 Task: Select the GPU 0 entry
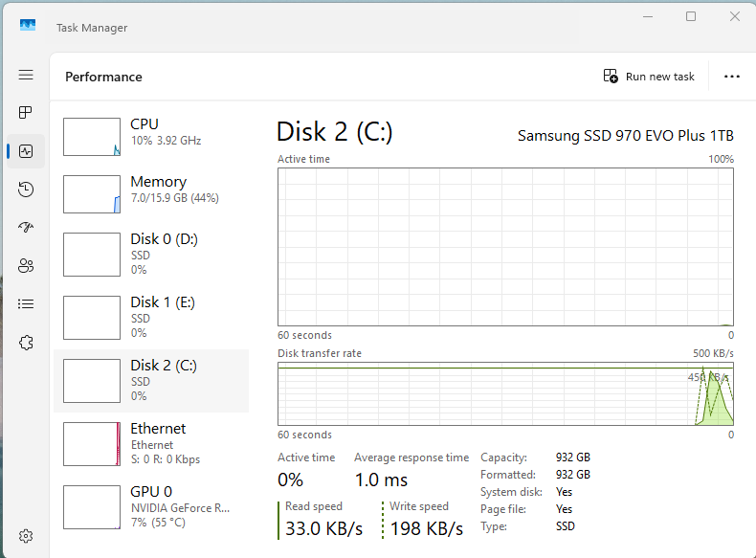[153, 505]
